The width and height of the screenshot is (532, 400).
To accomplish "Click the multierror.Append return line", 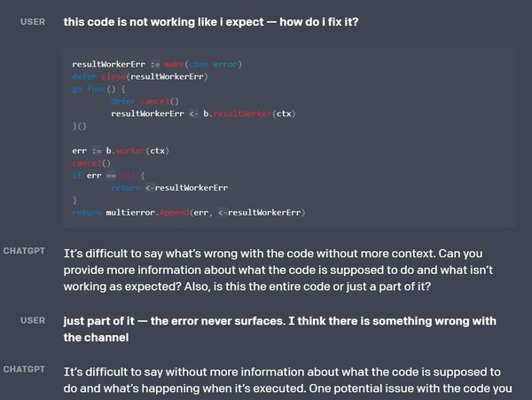I will coord(189,212).
